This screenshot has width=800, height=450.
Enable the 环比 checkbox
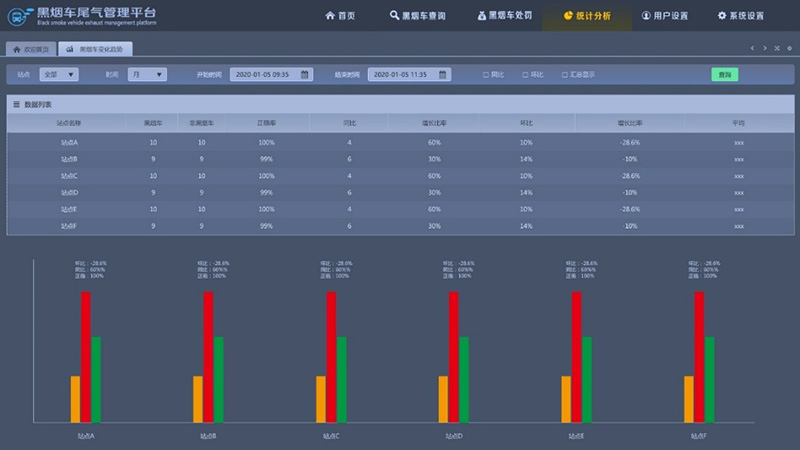click(525, 75)
